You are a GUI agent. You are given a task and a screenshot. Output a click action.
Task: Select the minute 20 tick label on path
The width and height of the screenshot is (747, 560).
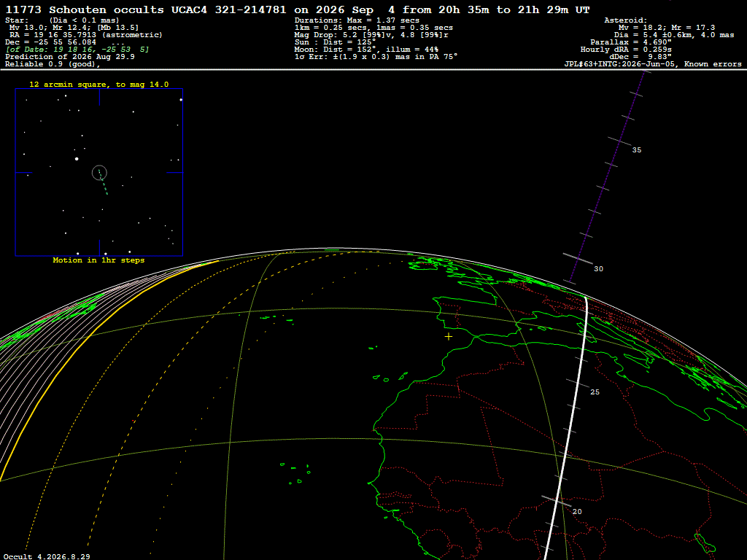pyautogui.click(x=577, y=512)
